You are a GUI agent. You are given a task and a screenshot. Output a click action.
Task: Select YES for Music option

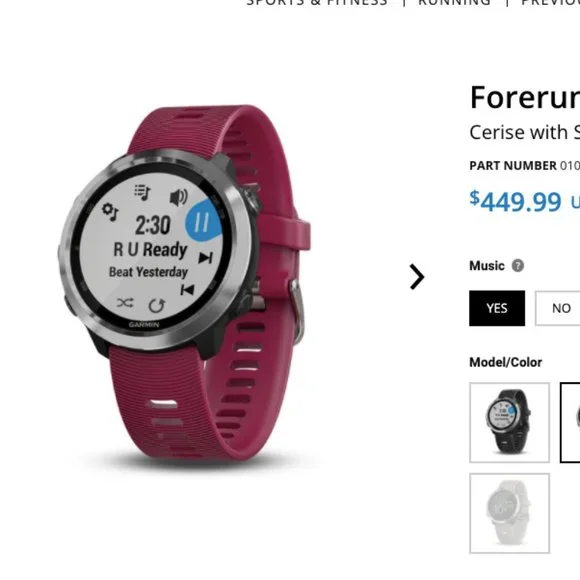pyautogui.click(x=497, y=308)
